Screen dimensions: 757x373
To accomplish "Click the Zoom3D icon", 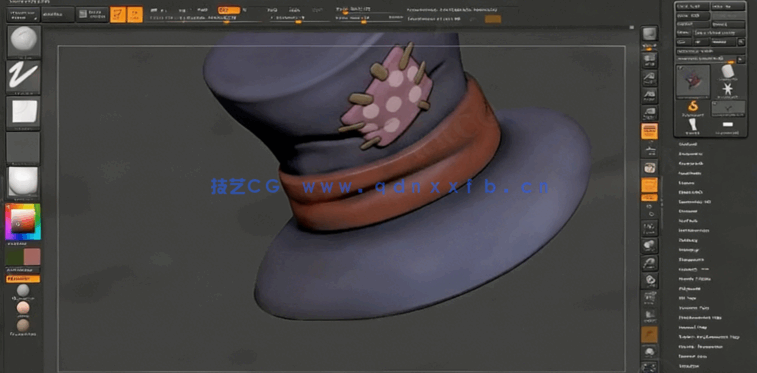I will [x=649, y=262].
